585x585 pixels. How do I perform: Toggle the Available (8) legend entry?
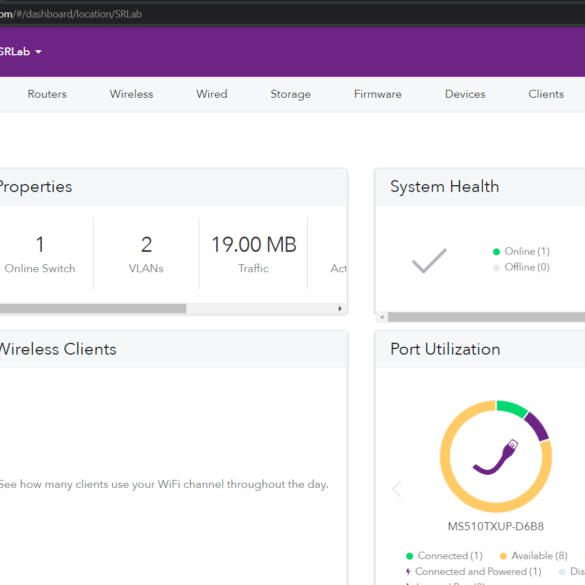(x=534, y=556)
